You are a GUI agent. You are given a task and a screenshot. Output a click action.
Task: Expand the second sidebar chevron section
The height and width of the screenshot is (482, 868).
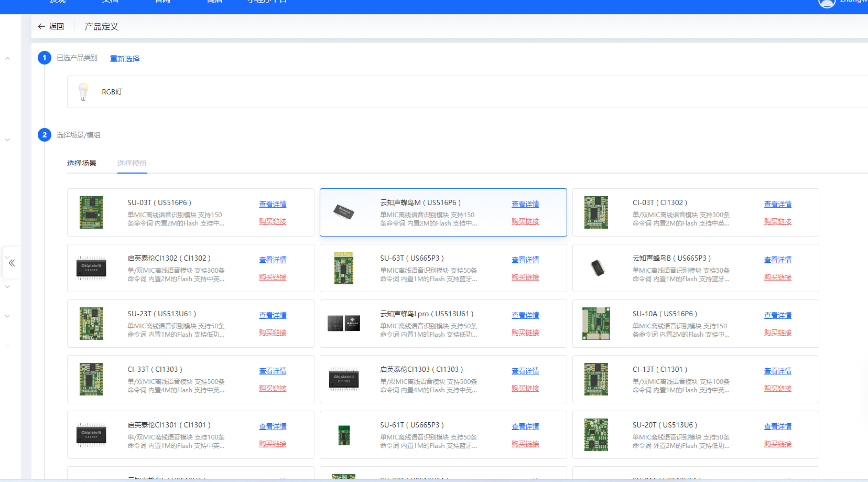[7, 140]
